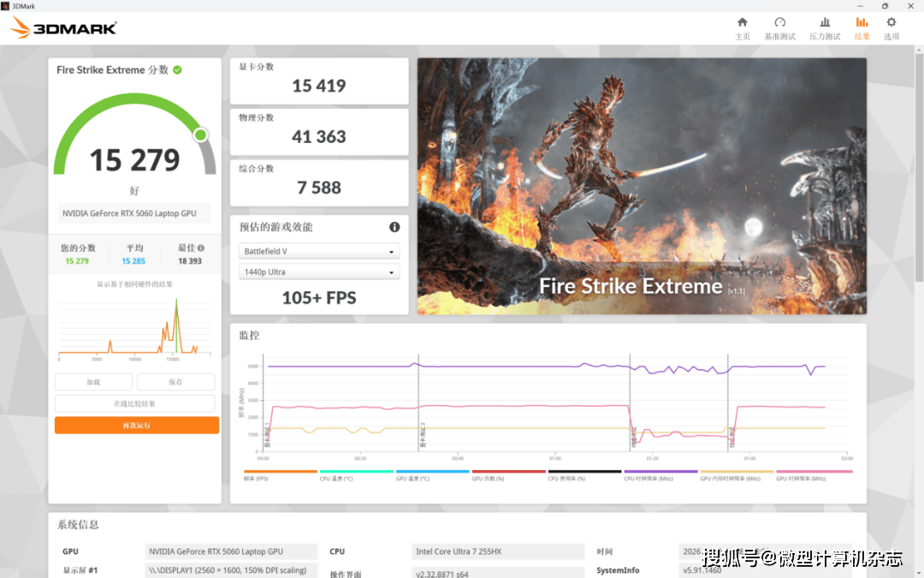The image size is (924, 578).
Task: Open the Battlefield V game dropdown
Action: (x=319, y=251)
